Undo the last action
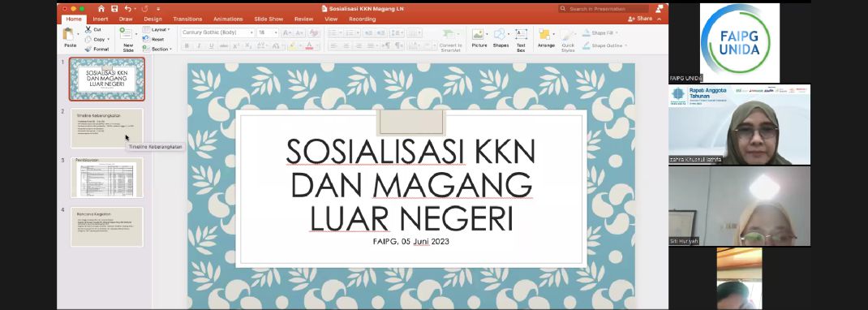Screen dimensions: 868x310 click(128, 9)
